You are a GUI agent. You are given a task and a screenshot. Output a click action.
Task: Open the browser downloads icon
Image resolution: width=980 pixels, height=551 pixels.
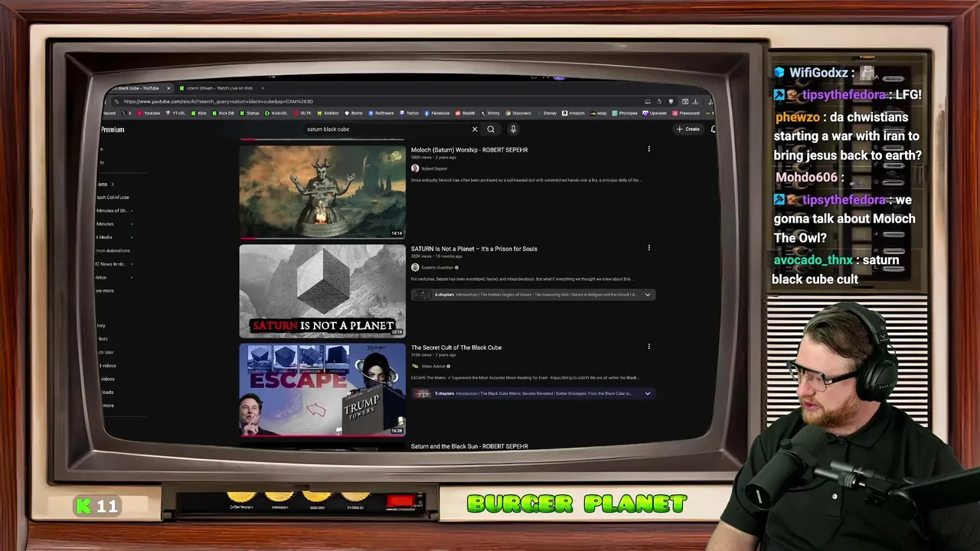point(695,101)
